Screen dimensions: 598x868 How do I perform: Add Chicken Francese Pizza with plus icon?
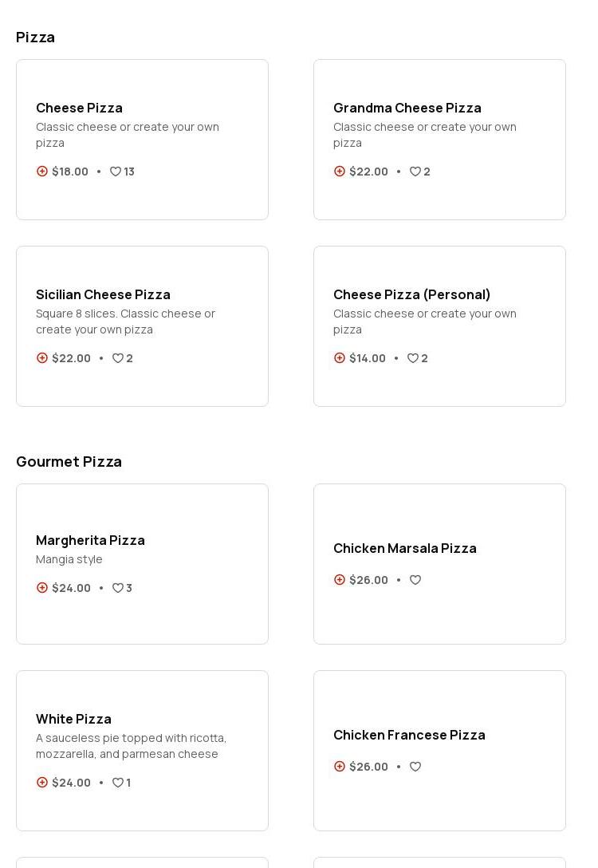(x=340, y=767)
